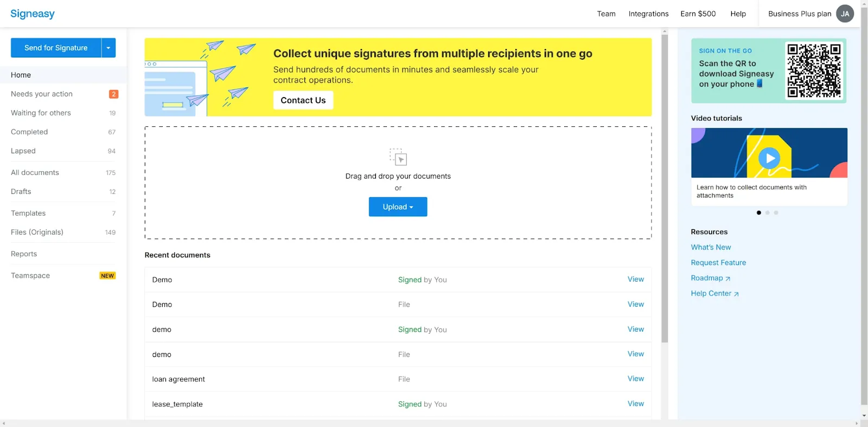The image size is (868, 427).
Task: Select second video carousel dot
Action: [767, 212]
